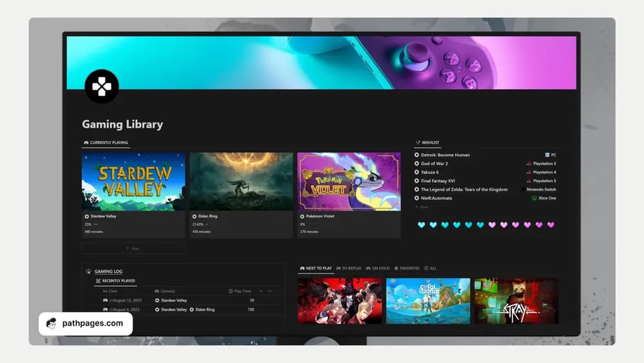The image size is (644, 363).
Task: Click the Xbox One platform tag
Action: [x=544, y=198]
